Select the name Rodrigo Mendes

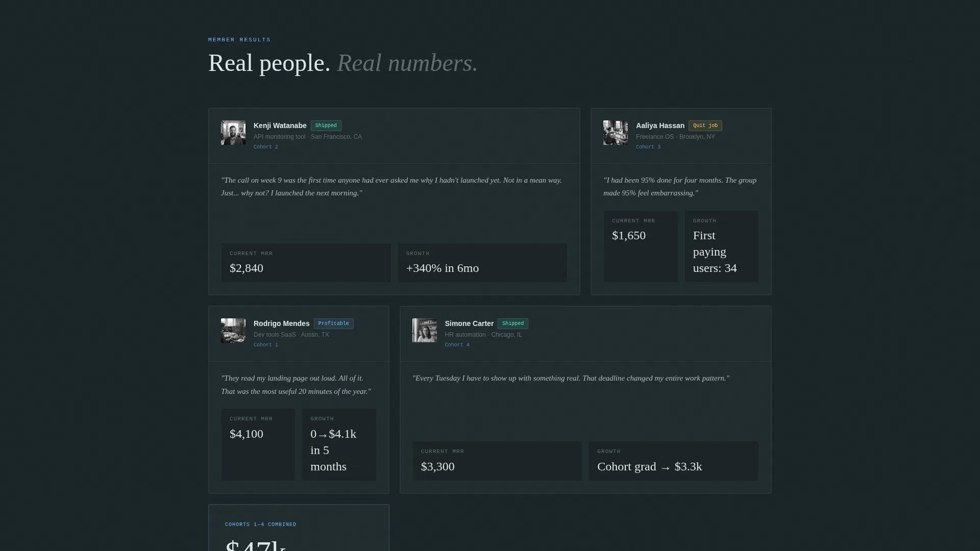point(281,323)
